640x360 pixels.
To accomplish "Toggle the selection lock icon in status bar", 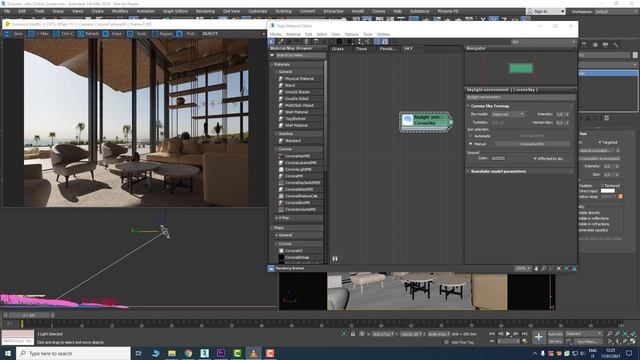I will click(x=353, y=334).
